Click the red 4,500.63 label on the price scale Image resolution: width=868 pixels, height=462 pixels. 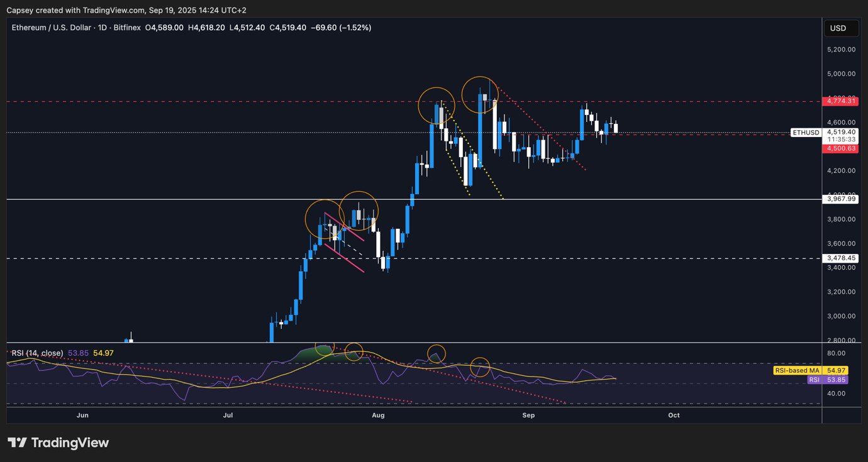click(x=841, y=148)
